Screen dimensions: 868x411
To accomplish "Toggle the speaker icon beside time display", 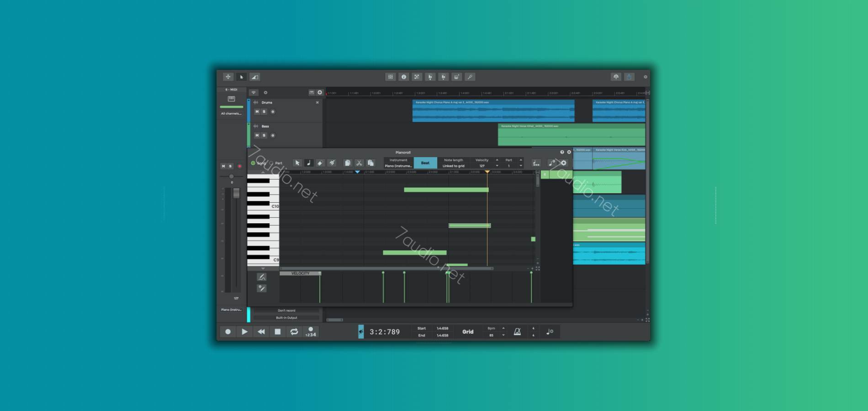I will coord(361,332).
